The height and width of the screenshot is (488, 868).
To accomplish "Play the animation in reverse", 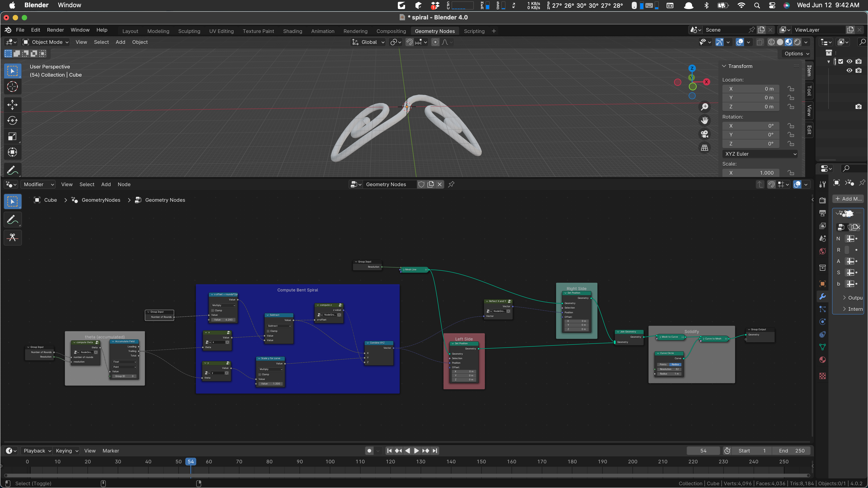I will pos(407,451).
